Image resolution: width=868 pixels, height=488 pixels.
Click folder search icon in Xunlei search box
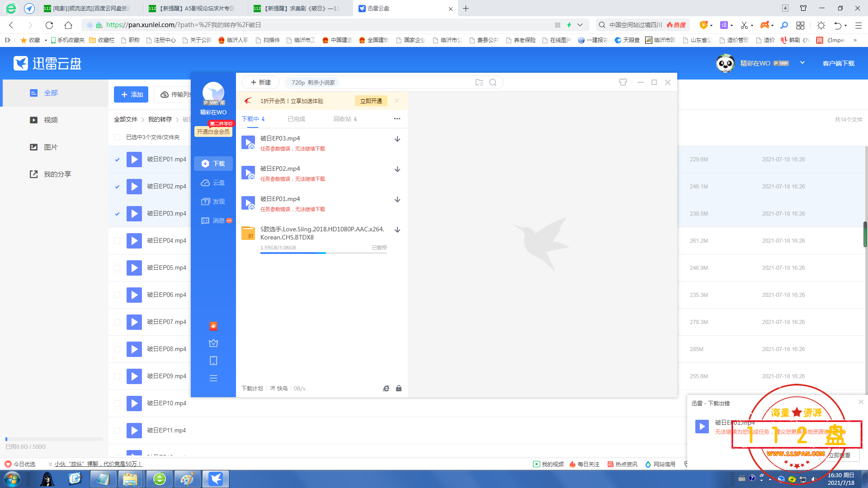[479, 82]
